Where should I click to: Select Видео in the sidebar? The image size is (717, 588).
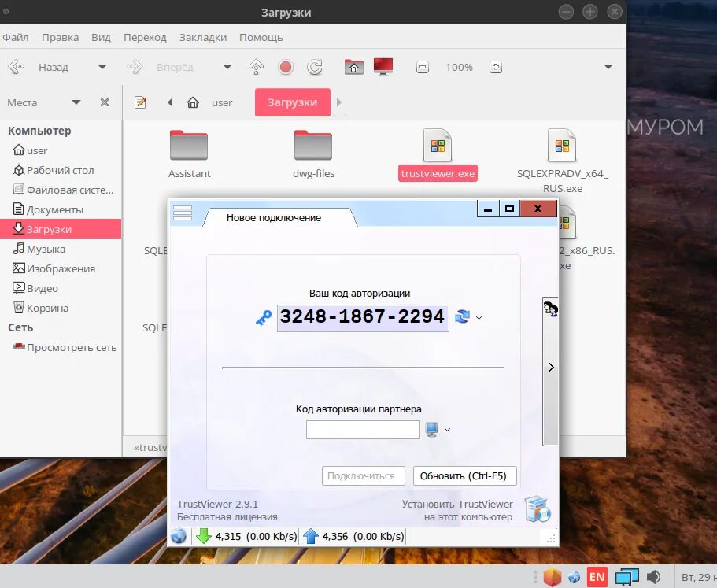coord(61,288)
